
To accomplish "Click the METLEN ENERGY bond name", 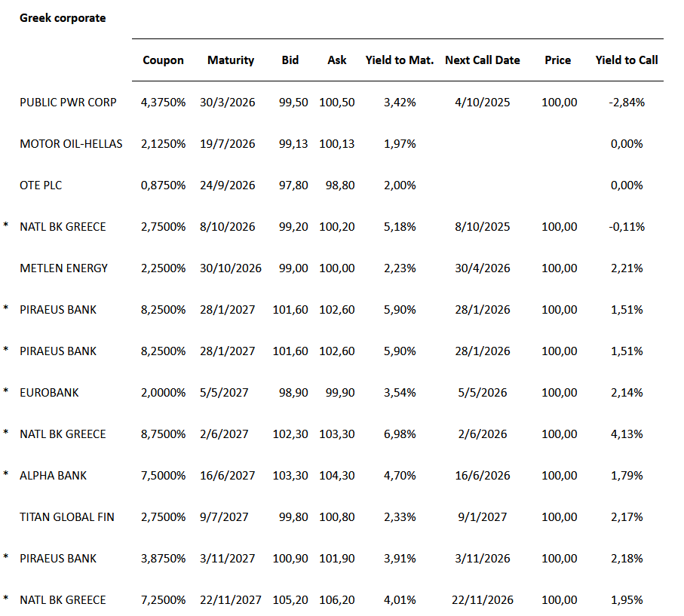I will coord(64,268).
